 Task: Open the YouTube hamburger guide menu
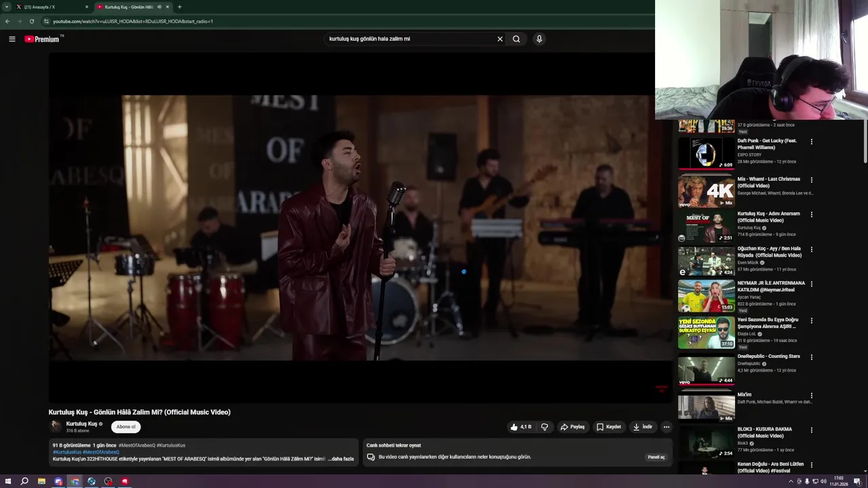coord(12,39)
